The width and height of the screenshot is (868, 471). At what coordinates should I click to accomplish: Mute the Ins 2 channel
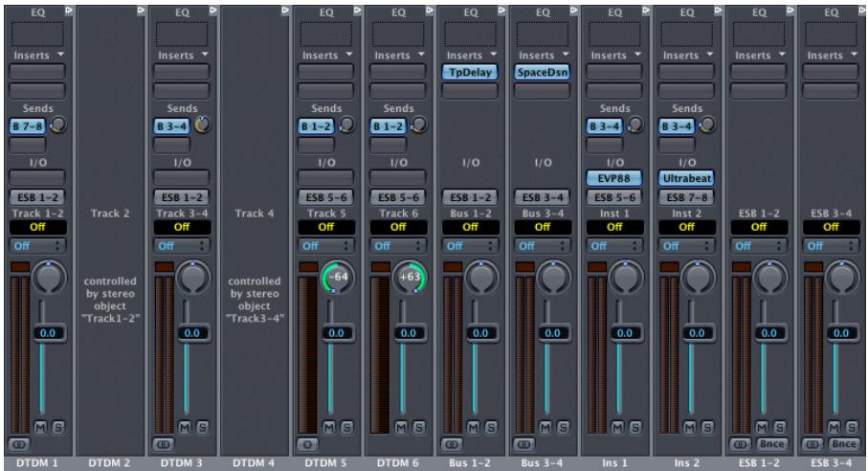click(x=690, y=427)
